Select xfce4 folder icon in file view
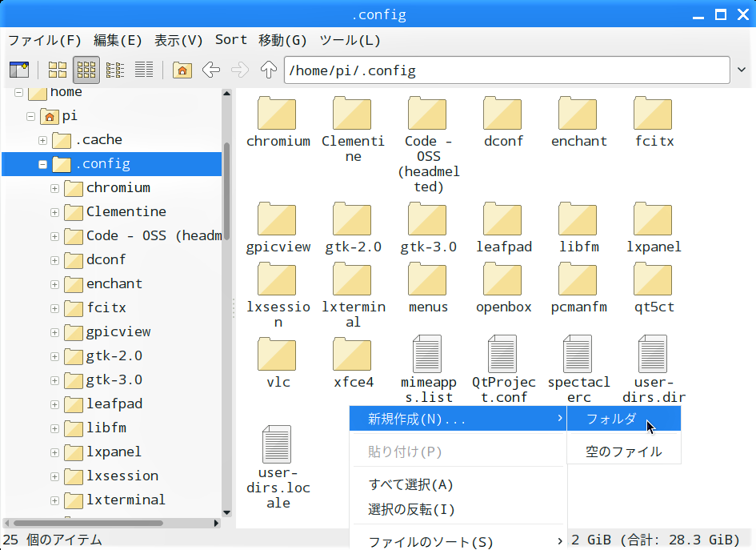This screenshot has height=550, width=756. (x=352, y=354)
